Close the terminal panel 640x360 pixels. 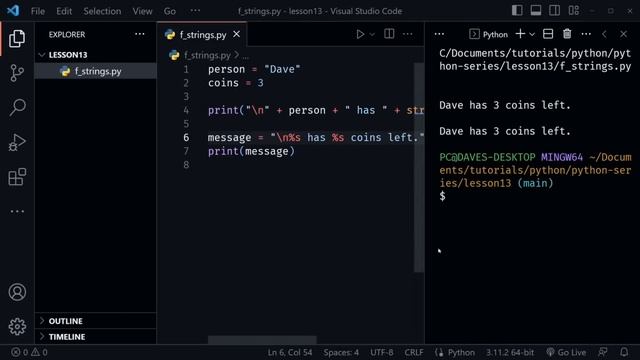point(623,34)
